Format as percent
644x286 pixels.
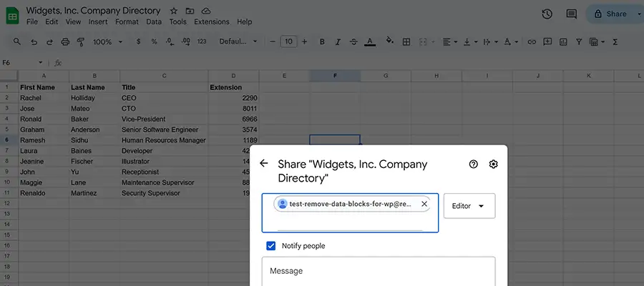[154, 41]
